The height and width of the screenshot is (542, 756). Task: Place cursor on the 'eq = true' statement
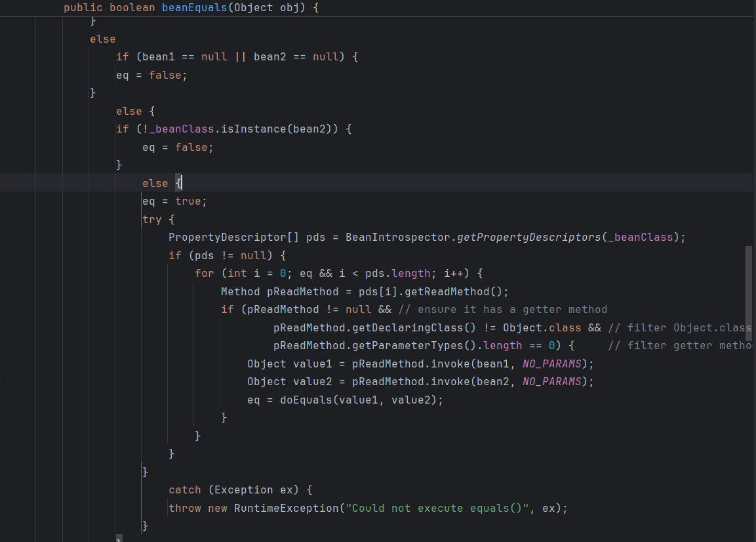[x=174, y=201]
